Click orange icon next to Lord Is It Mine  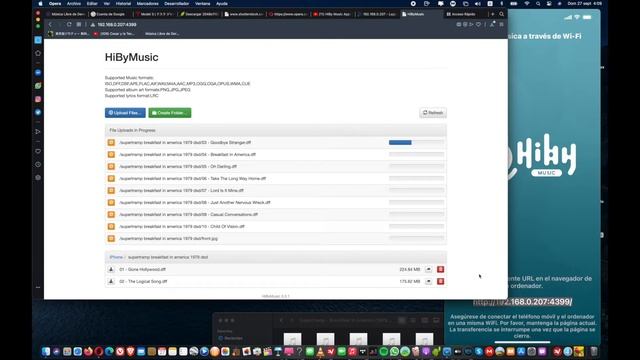(111, 190)
